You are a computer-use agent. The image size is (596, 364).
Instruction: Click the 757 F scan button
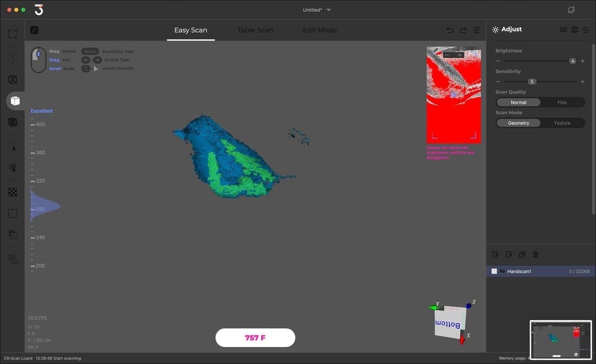255,338
